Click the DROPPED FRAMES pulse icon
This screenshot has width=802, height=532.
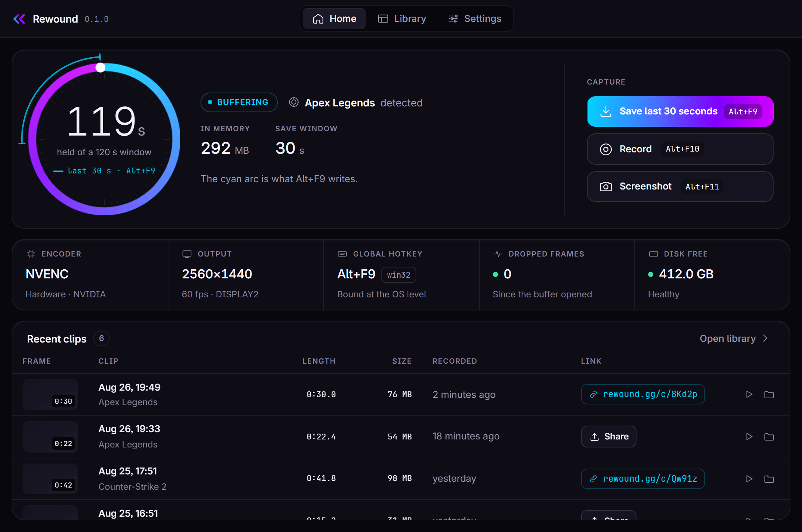498,254
